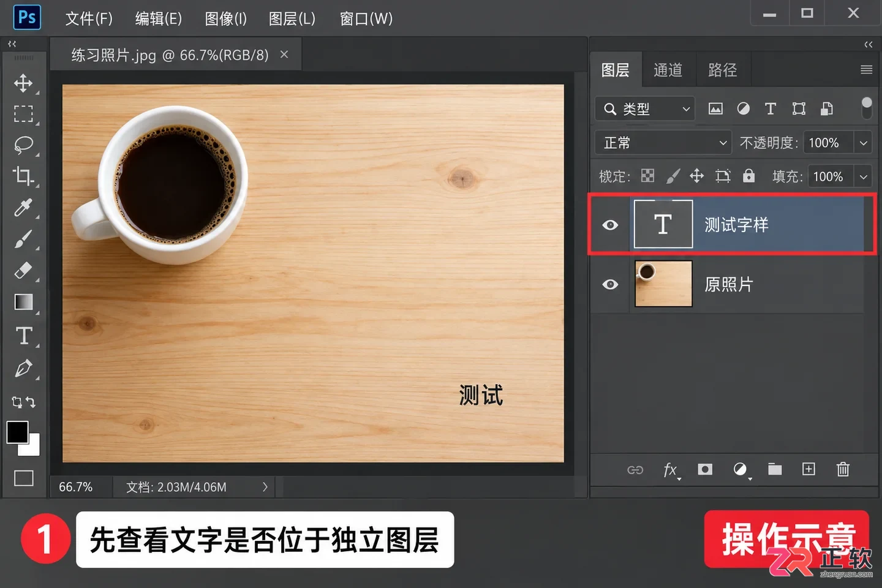The height and width of the screenshot is (588, 882).
Task: Expand the 填充 fill slider arrow
Action: [863, 176]
